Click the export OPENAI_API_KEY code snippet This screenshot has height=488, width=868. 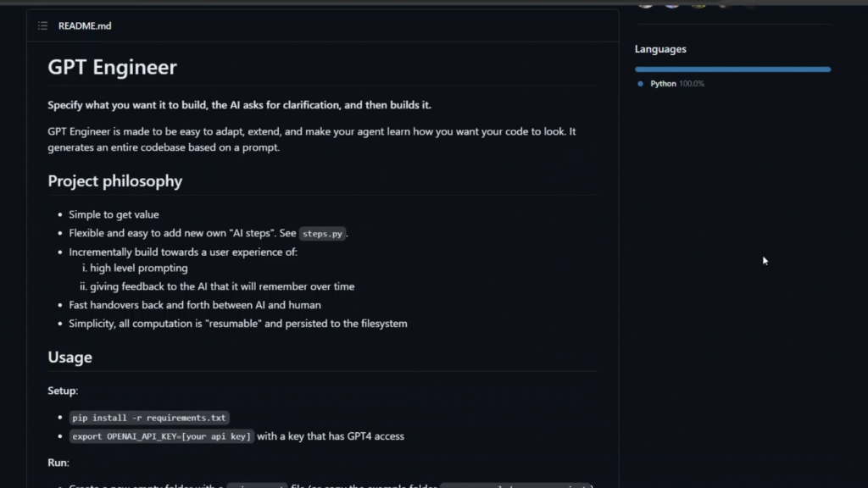point(162,436)
